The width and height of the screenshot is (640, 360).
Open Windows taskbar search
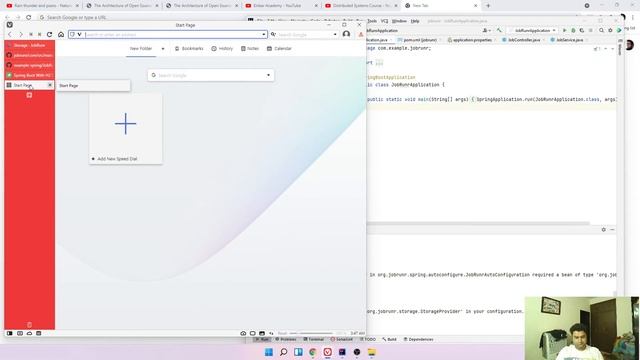(283, 352)
